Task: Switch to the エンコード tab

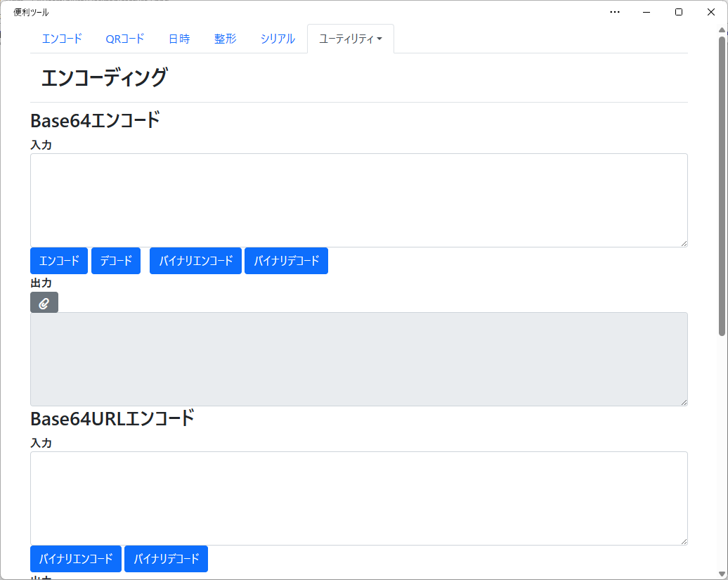Action: (x=63, y=39)
